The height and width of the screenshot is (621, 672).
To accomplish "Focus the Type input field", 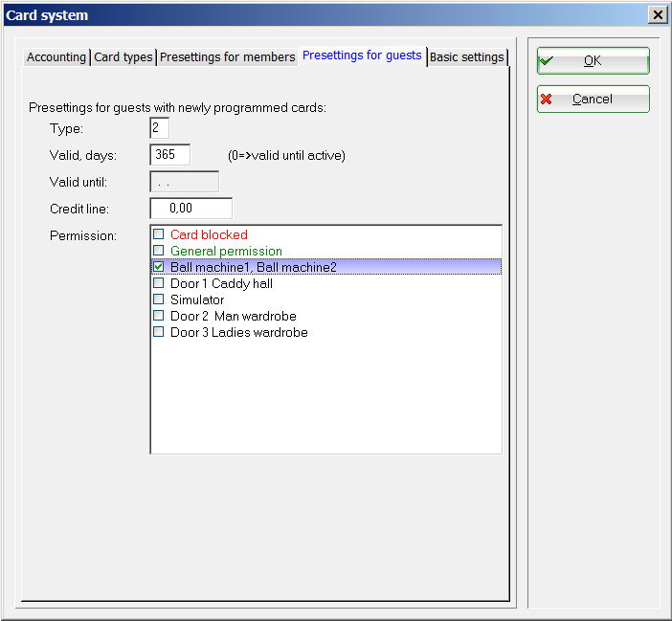I will click(160, 127).
